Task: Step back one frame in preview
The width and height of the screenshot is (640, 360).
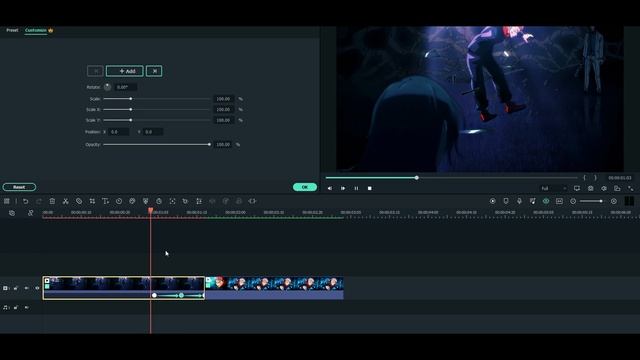Action: tap(330, 188)
